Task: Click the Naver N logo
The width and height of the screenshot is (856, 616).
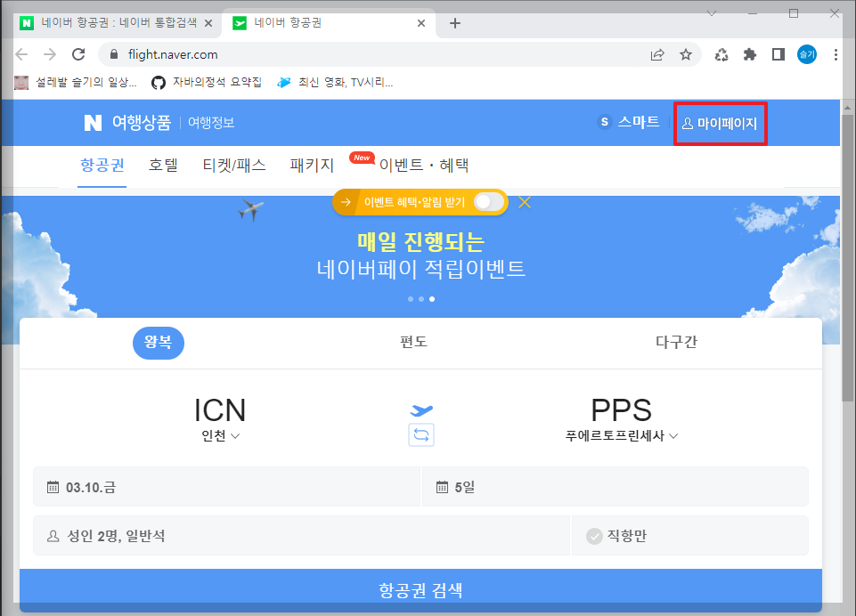Action: 93,123
